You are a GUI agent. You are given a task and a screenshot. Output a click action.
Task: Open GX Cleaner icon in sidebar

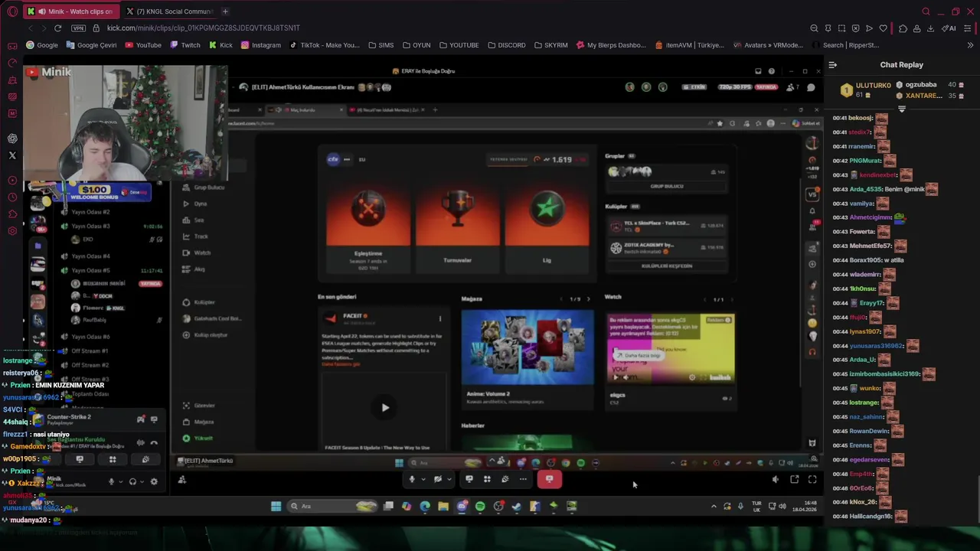[x=11, y=80]
